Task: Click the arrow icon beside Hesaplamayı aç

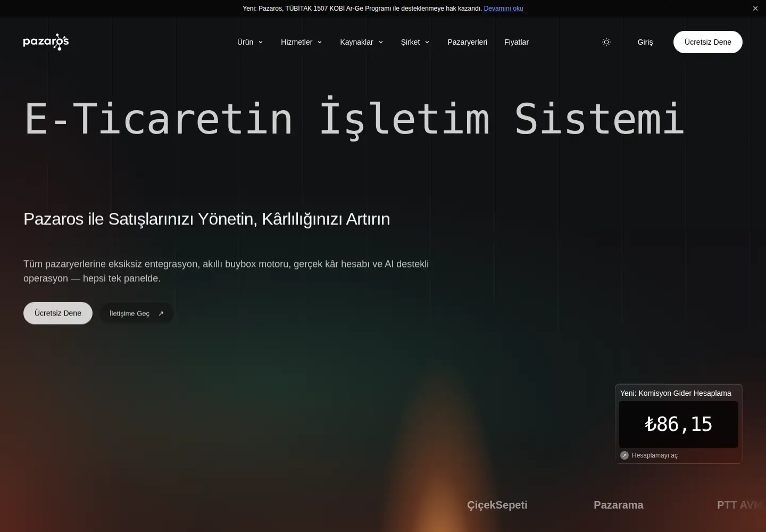Action: (x=625, y=455)
